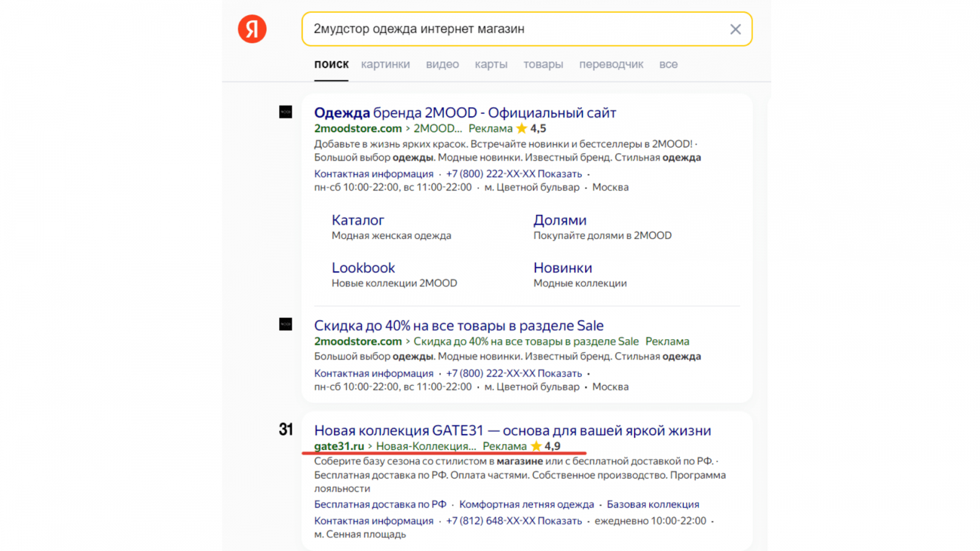Expand the Все services menu
Viewport: 980px width, 551px height.
668,64
